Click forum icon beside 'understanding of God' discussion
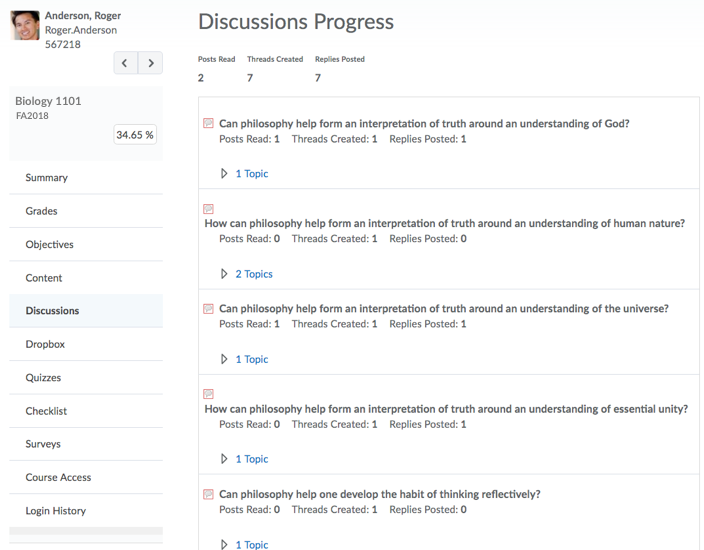This screenshot has width=704, height=550. (208, 123)
